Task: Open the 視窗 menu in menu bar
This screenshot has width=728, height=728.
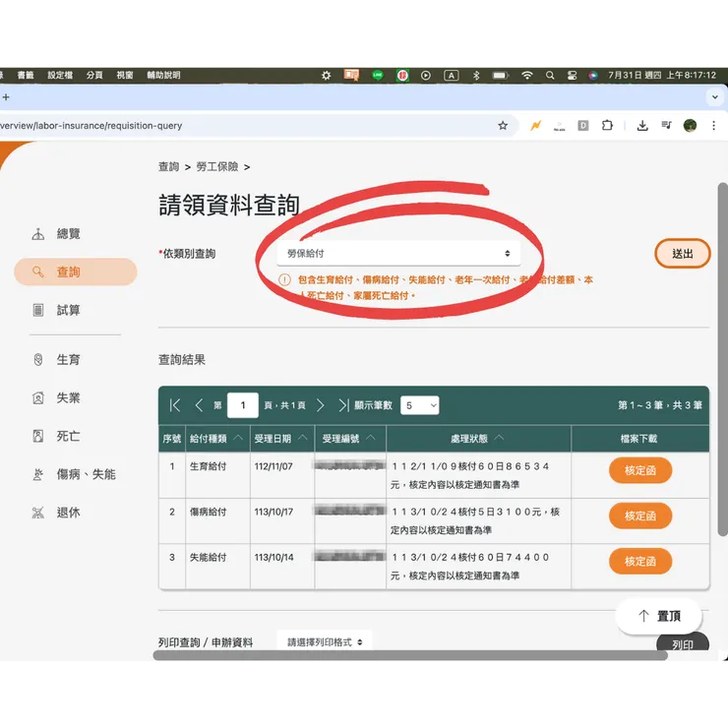Action: [x=124, y=75]
